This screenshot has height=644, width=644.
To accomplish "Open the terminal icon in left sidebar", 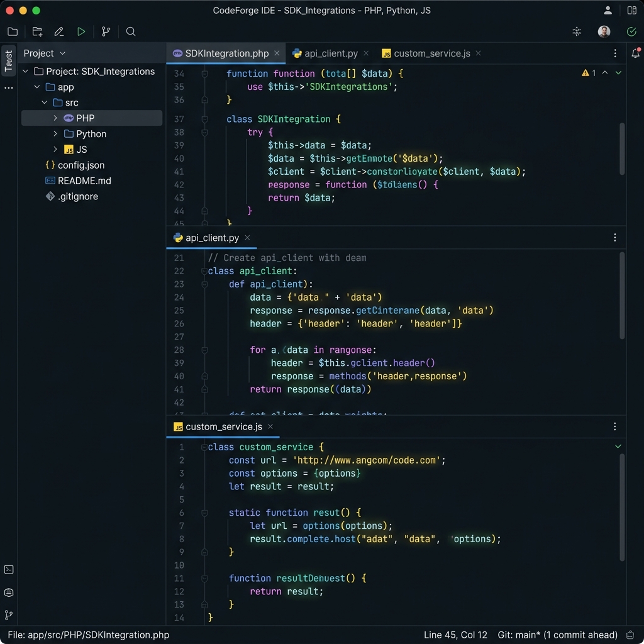I will tap(9, 569).
